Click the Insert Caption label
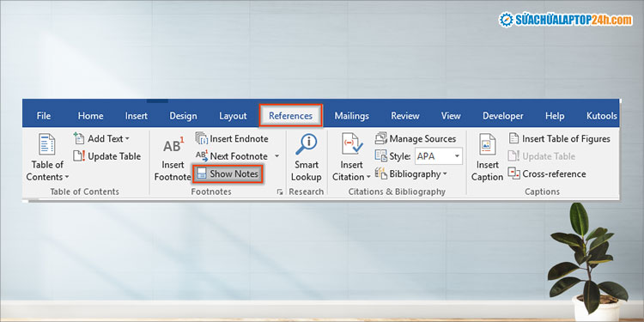 tap(487, 171)
